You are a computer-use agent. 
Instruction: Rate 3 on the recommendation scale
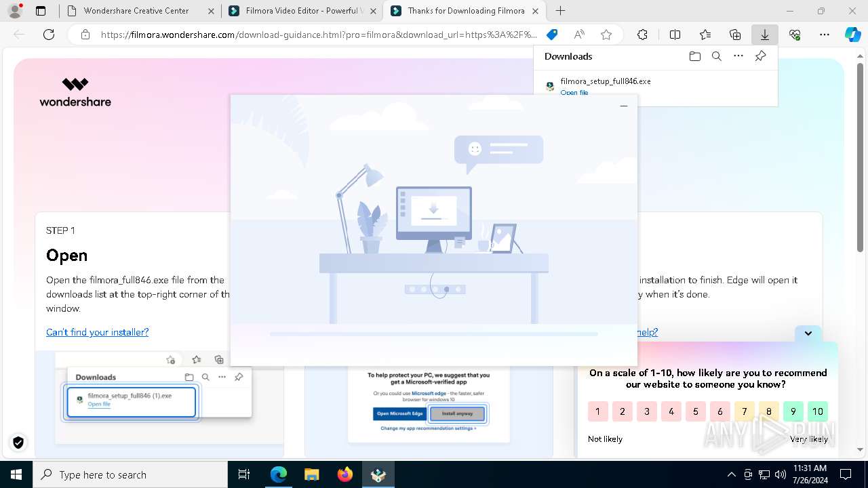tap(646, 411)
